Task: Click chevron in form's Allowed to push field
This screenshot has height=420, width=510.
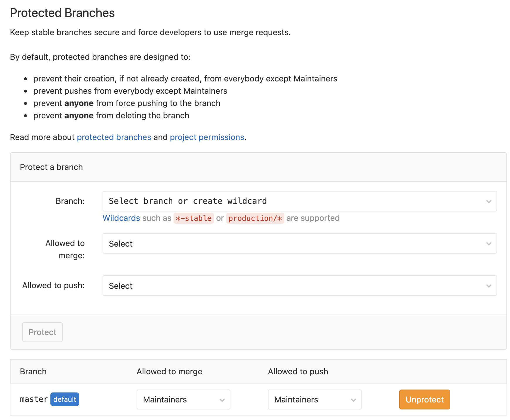Action: pyautogui.click(x=489, y=286)
